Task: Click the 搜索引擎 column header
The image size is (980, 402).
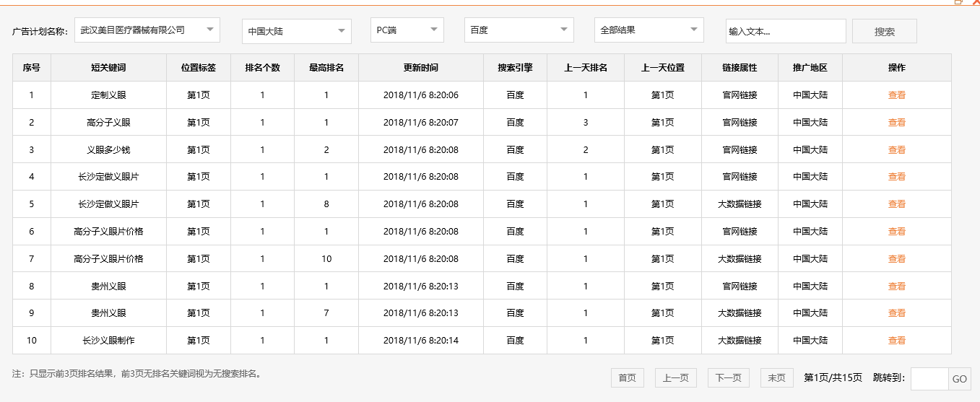Action: [x=515, y=68]
